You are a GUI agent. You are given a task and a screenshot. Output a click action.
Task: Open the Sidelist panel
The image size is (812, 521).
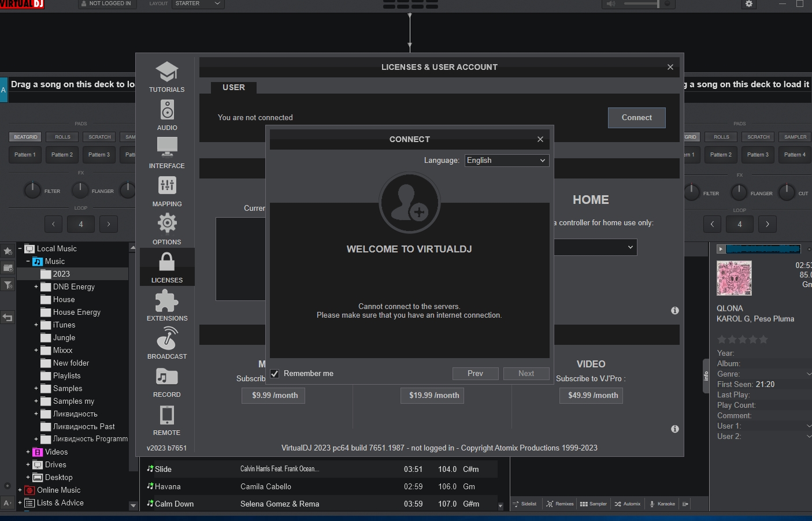click(x=525, y=504)
